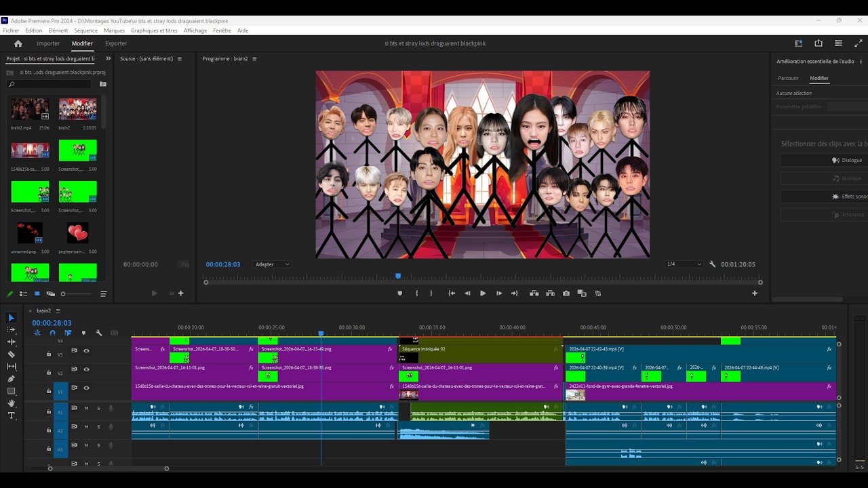
Task: Toggle insert sequences as nests
Action: pos(37,333)
